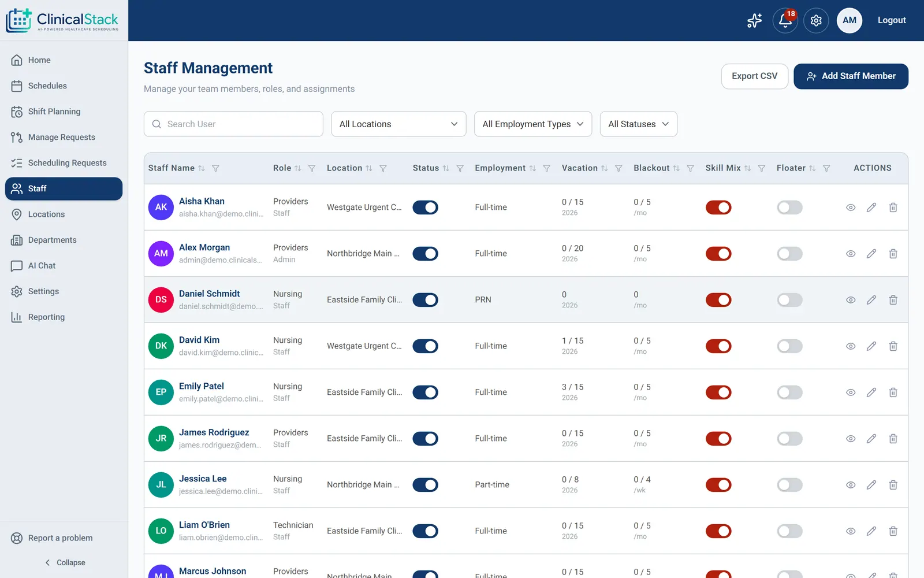
Task: Delete James Rodriguez with trash icon
Action: 893,439
